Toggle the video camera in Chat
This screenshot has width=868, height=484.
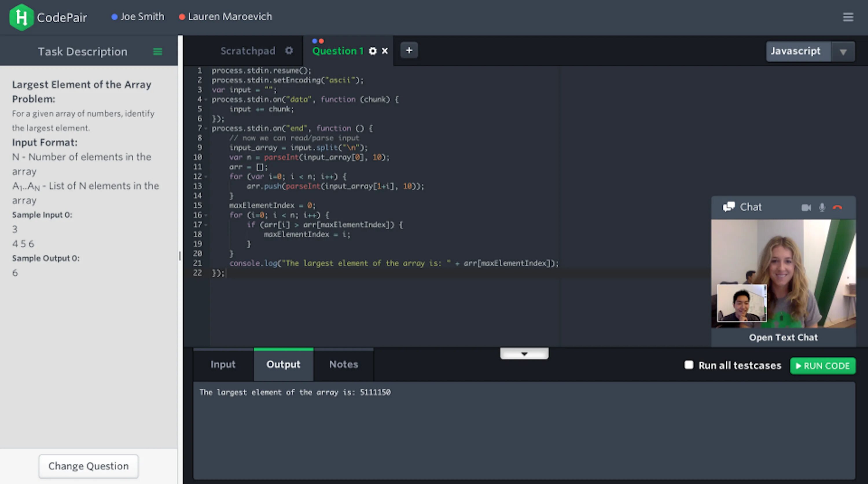click(x=806, y=207)
